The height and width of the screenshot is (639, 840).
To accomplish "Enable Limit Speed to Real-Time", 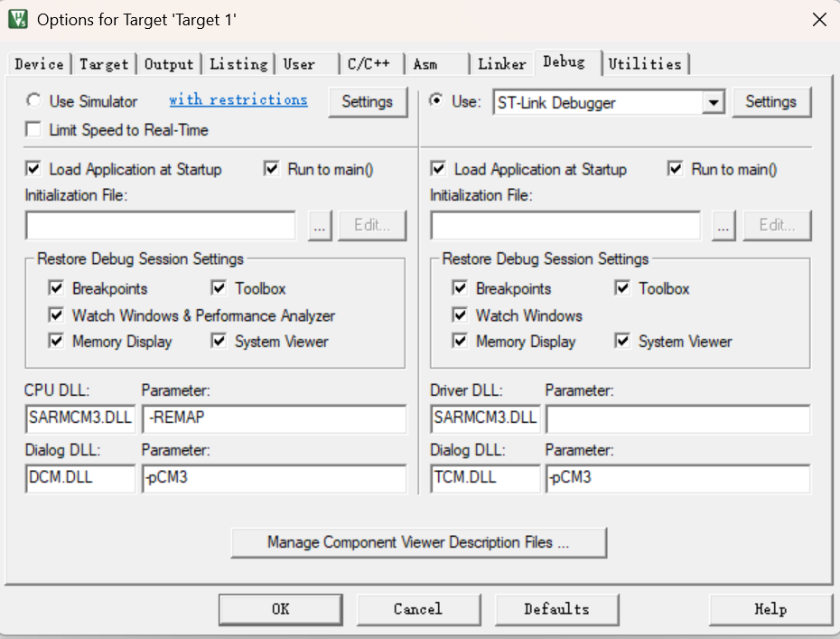I will point(33,130).
